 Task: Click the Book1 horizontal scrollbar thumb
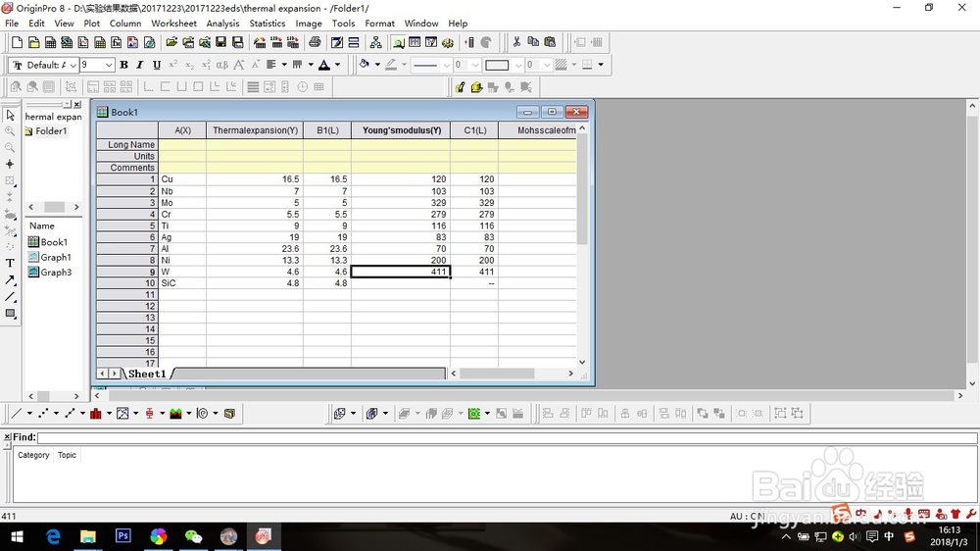click(x=497, y=374)
